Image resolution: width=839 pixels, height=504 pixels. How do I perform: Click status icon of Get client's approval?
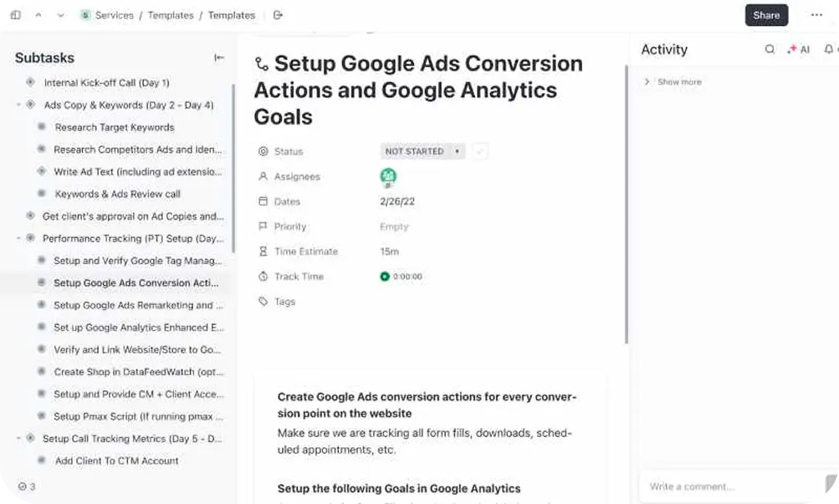click(30, 216)
